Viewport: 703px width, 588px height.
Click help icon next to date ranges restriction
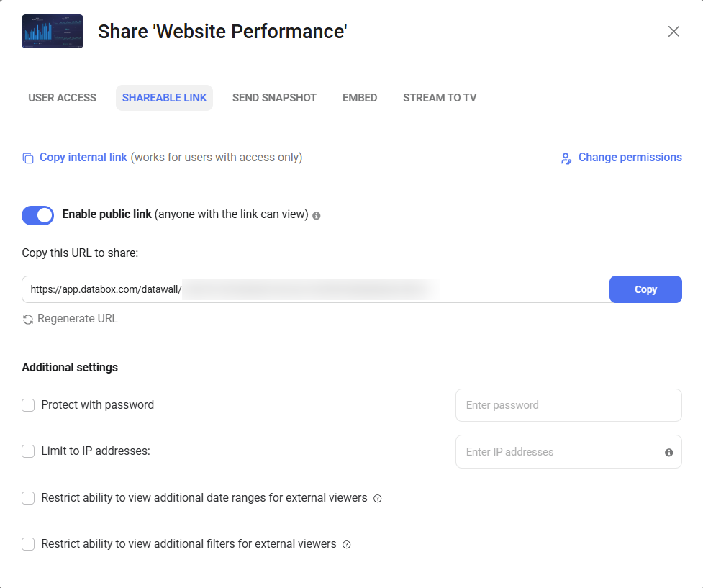(378, 498)
